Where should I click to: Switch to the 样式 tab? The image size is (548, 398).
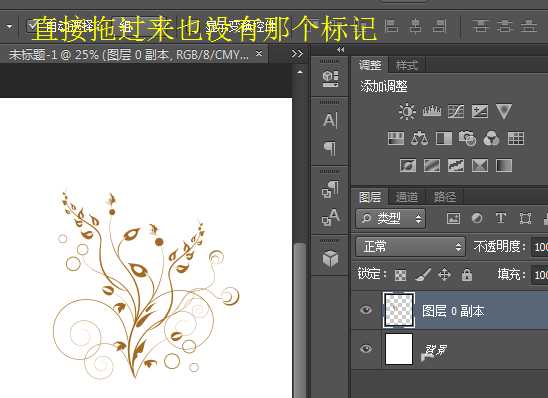click(407, 65)
